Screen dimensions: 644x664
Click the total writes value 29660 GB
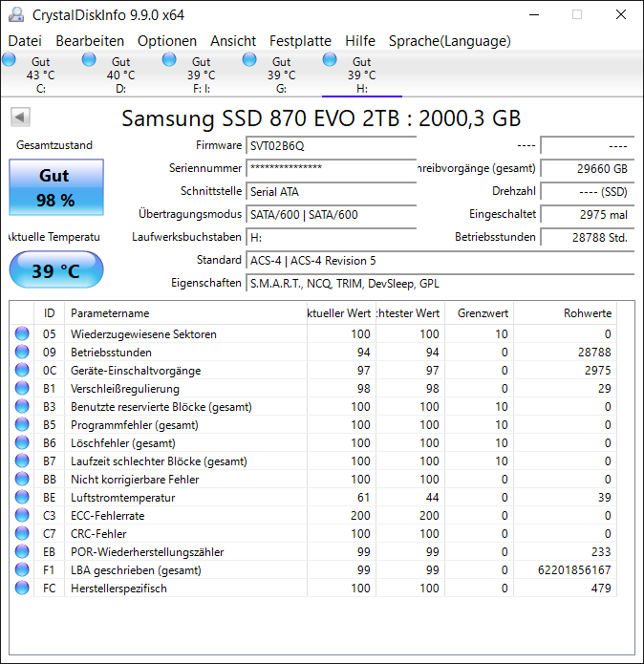pos(588,168)
